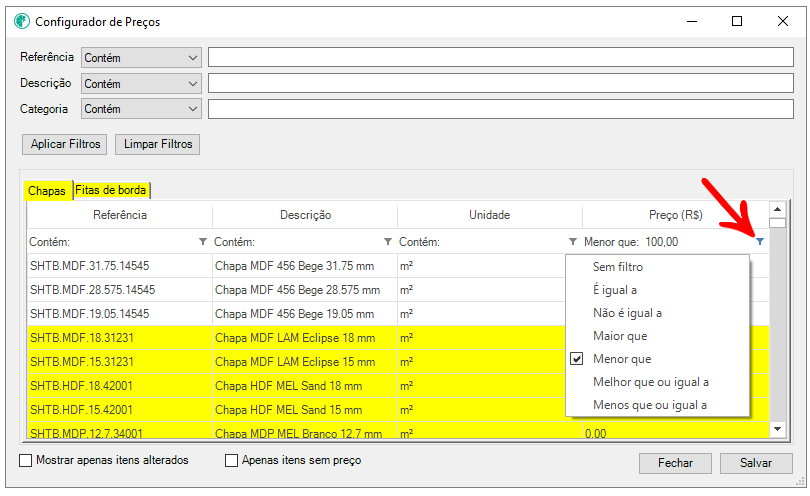The height and width of the screenshot is (496, 810).
Task: Click the Unidade column filter funnel icon
Action: click(x=573, y=242)
